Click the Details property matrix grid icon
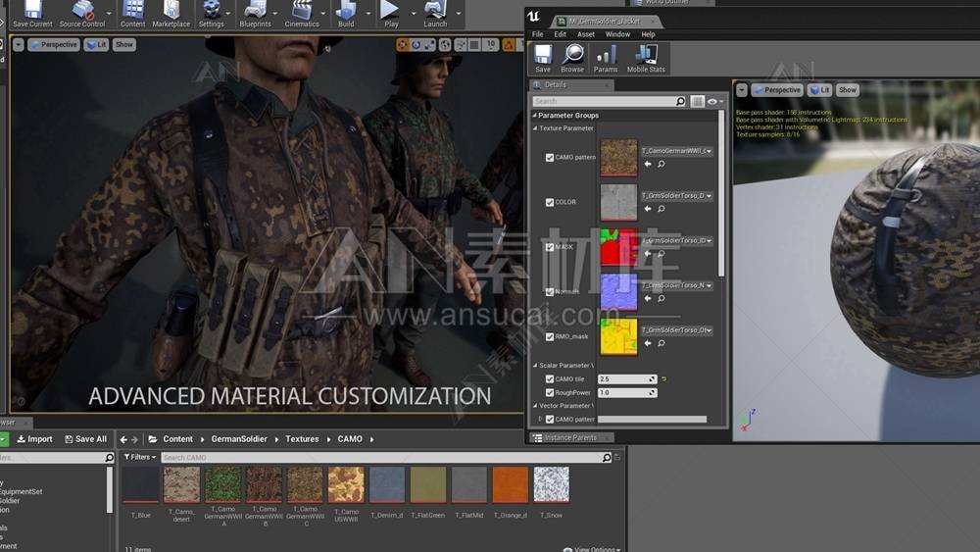The width and height of the screenshot is (980, 552). pyautogui.click(x=697, y=101)
